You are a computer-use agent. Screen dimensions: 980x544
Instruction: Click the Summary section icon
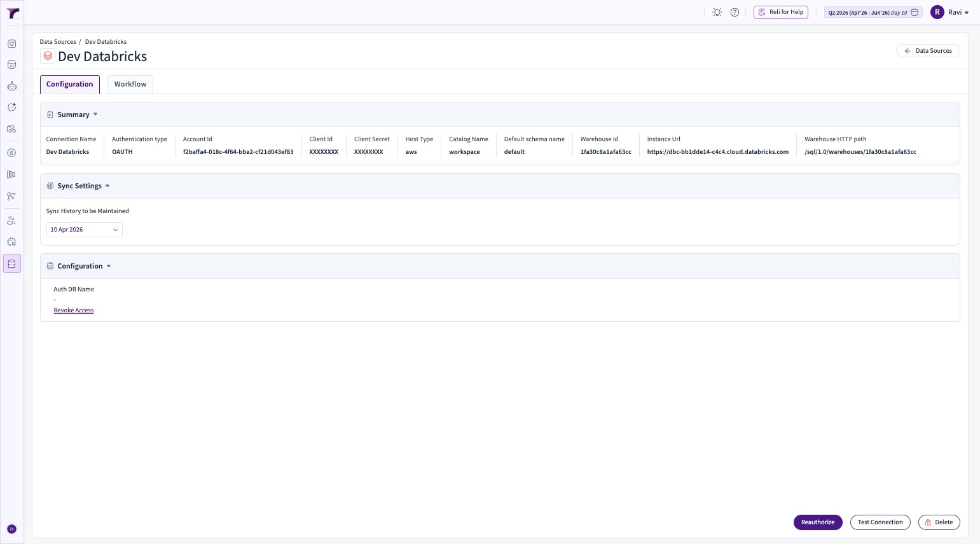tap(50, 115)
